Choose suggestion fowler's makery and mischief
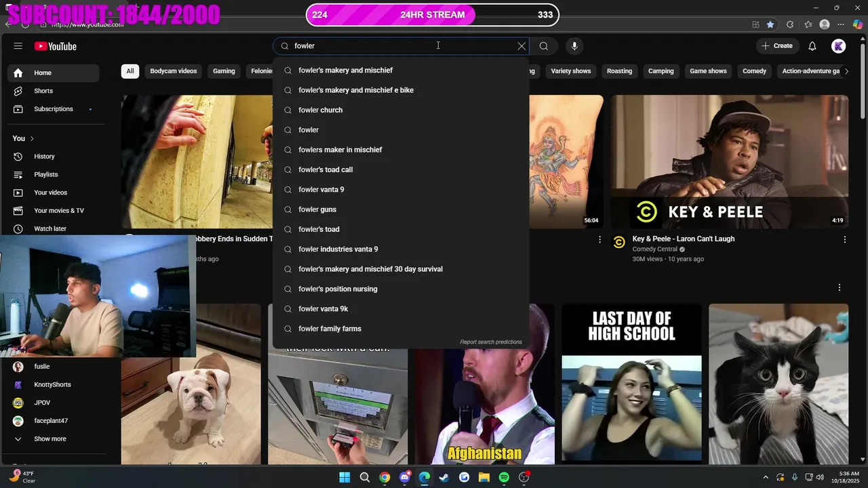The image size is (868, 488). pyautogui.click(x=401, y=70)
